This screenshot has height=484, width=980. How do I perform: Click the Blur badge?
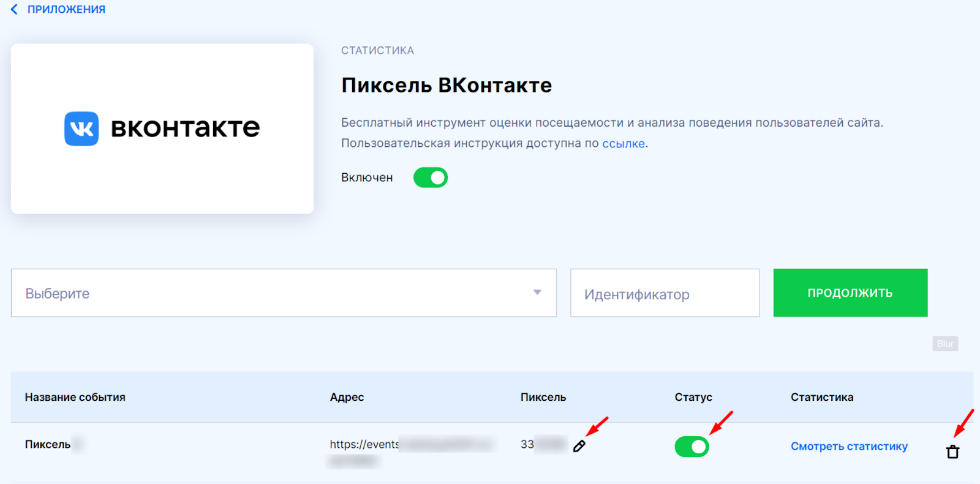[x=945, y=343]
